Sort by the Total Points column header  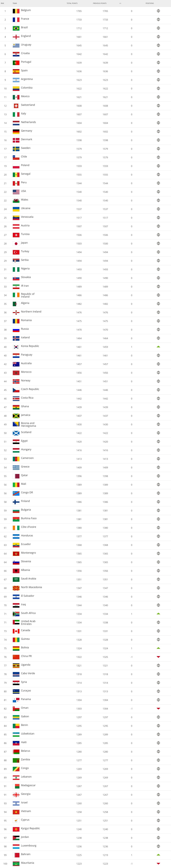tap(72, 3)
